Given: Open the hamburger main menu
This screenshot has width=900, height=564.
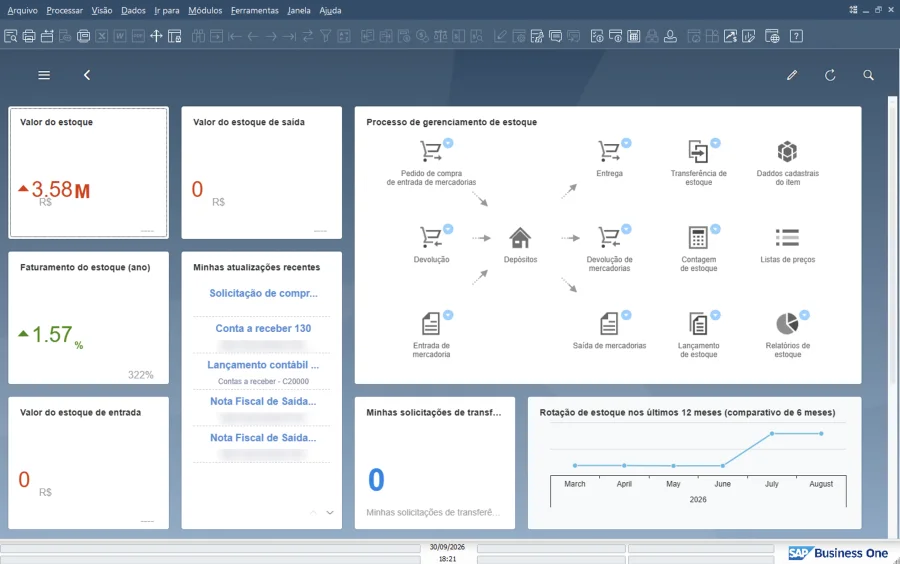Looking at the screenshot, I should pos(44,75).
